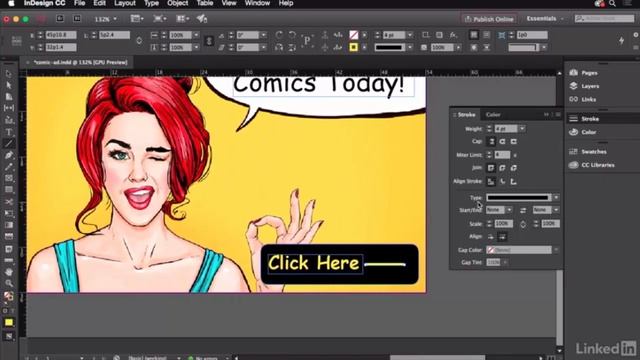640x360 pixels.
Task: Open the Essentials workspace switcher
Action: tap(544, 19)
